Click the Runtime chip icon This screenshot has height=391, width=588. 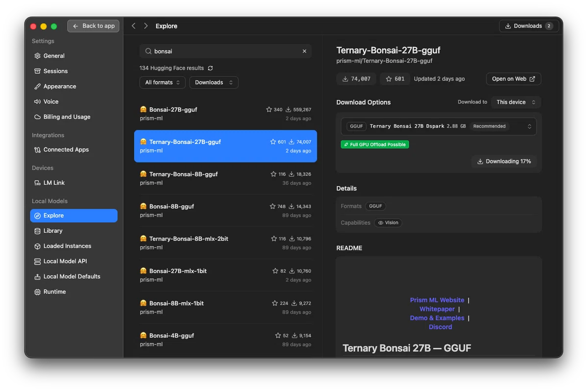pos(37,292)
